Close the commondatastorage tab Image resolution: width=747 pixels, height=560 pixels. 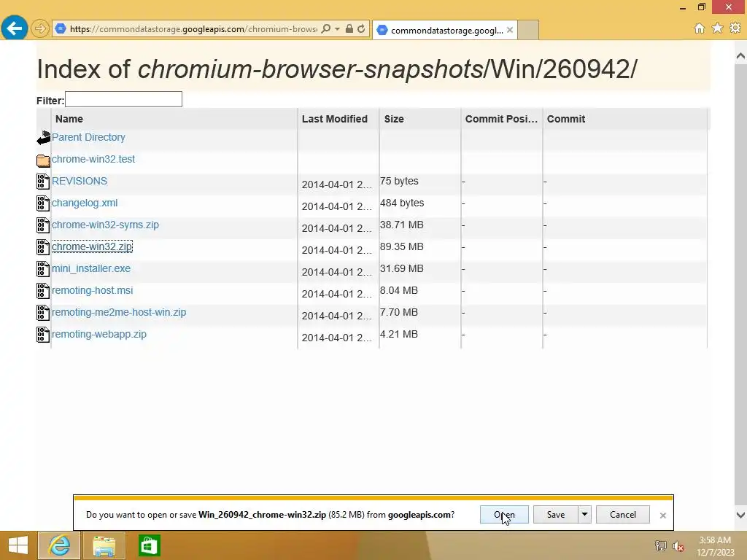(510, 30)
